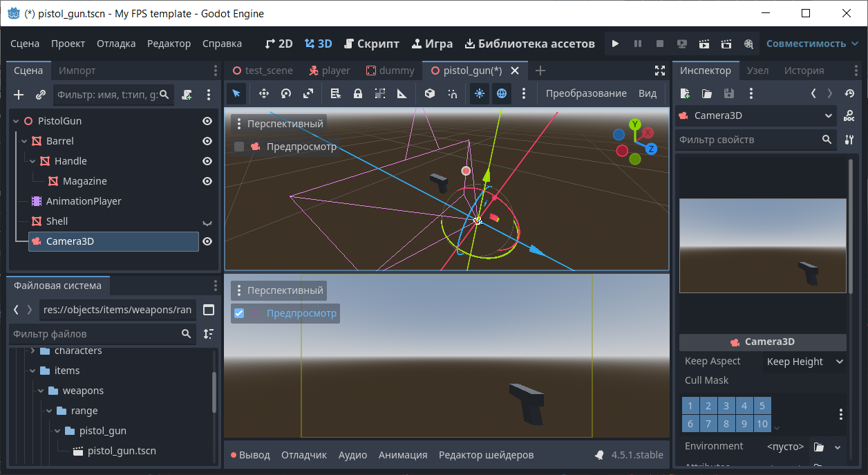868x475 pixels.
Task: Click the file filter input field
Action: click(93, 334)
